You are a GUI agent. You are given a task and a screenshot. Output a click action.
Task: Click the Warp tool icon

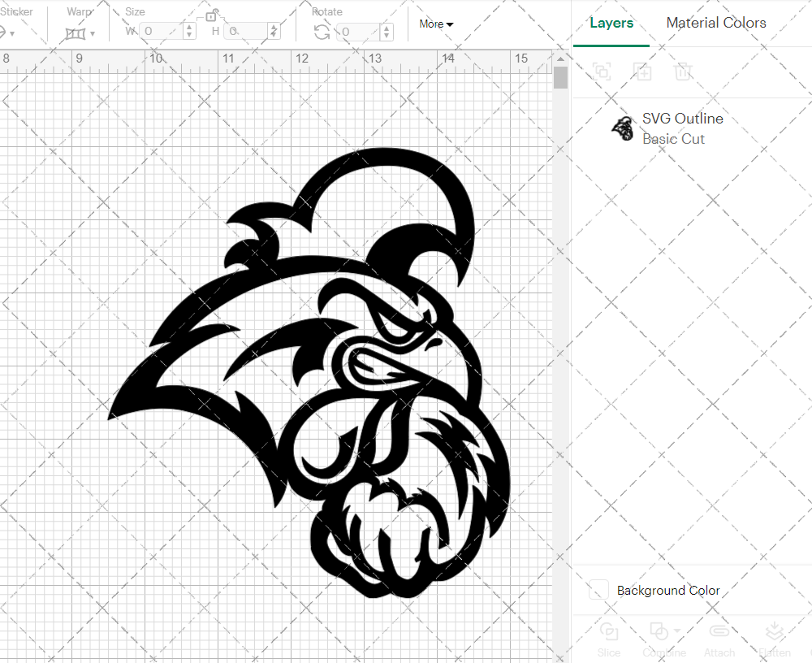point(77,33)
